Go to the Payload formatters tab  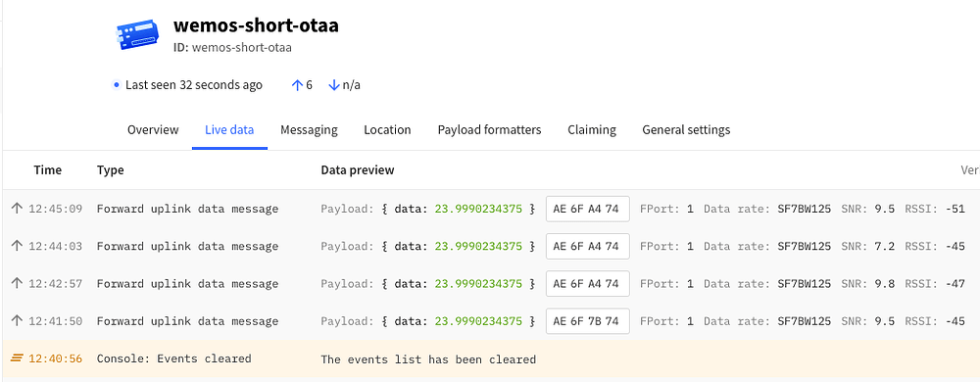tap(489, 130)
